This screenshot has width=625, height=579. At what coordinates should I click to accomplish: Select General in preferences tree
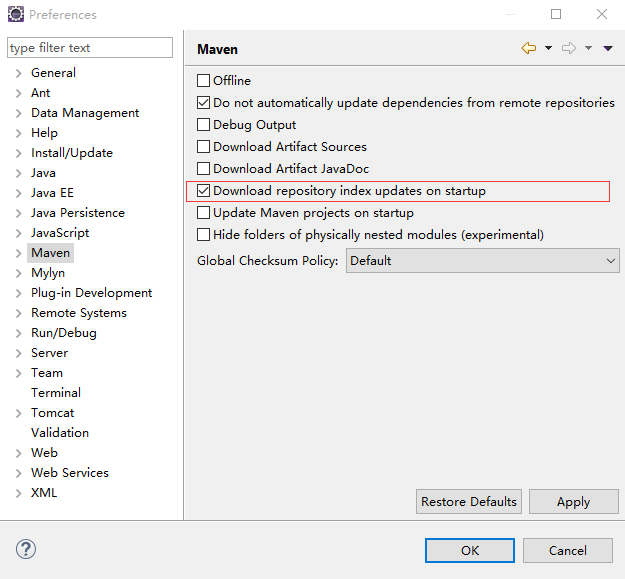pyautogui.click(x=53, y=73)
